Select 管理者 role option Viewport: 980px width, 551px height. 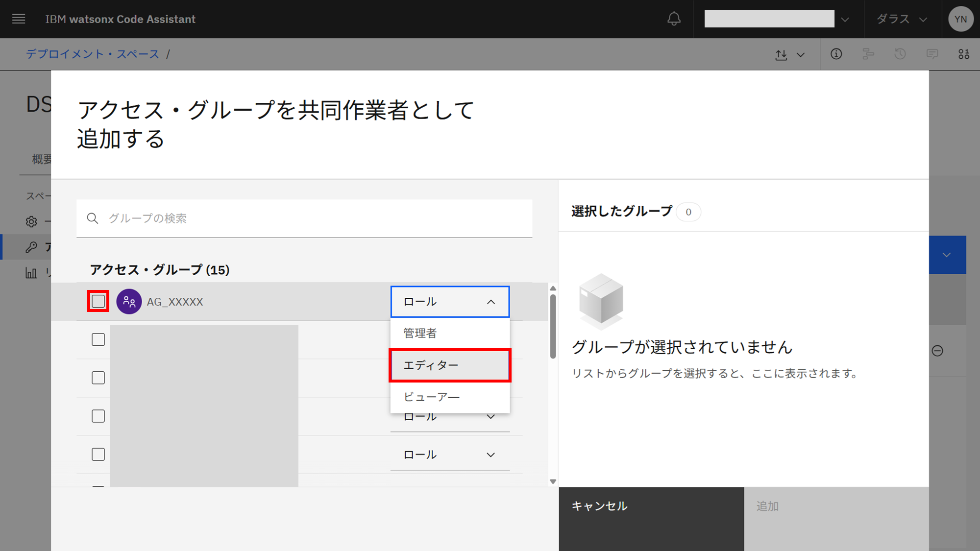pyautogui.click(x=449, y=334)
